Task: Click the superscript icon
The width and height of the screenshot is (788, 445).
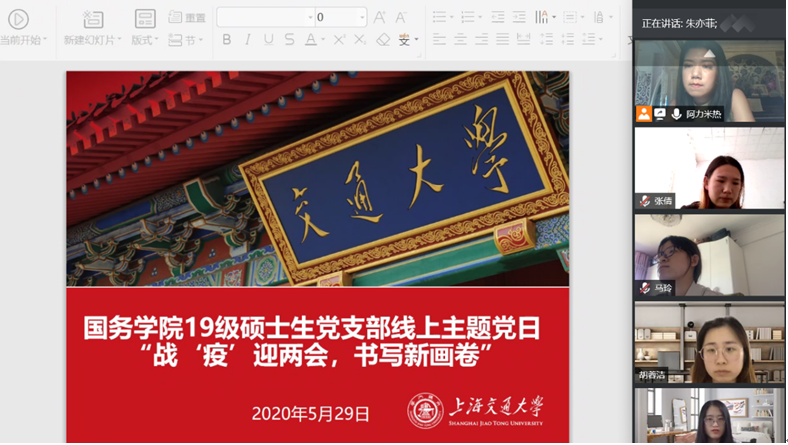Action: 339,40
